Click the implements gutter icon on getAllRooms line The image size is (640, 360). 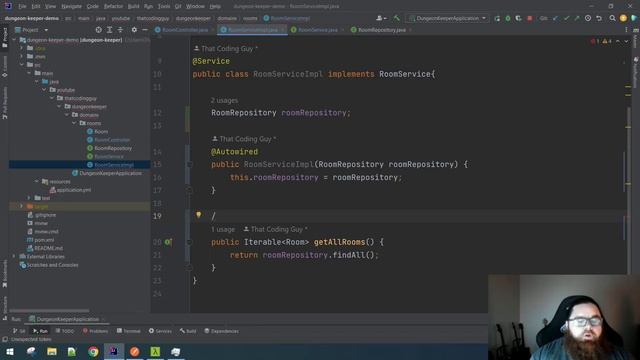click(x=168, y=242)
